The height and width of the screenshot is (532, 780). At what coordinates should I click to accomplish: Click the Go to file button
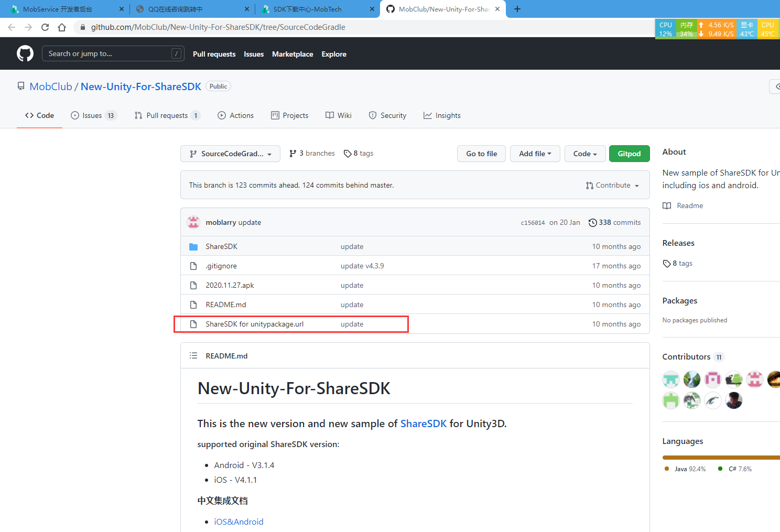tap(481, 154)
